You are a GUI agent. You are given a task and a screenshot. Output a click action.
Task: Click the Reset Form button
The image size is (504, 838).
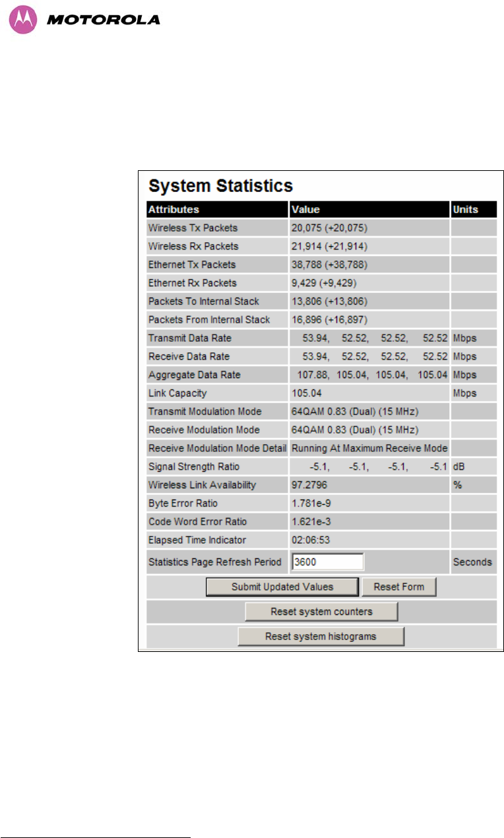(x=399, y=587)
